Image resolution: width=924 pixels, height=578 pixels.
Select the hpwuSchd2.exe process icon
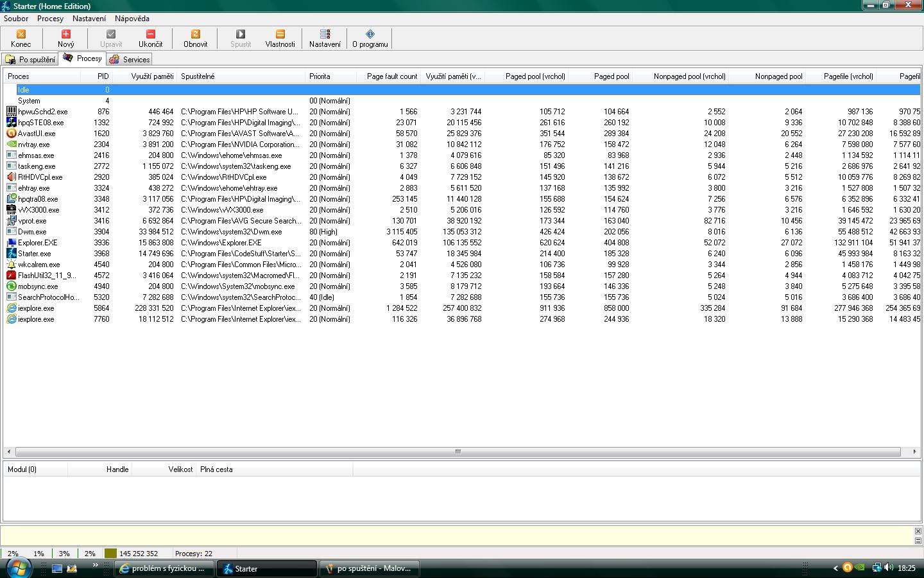tap(12, 112)
